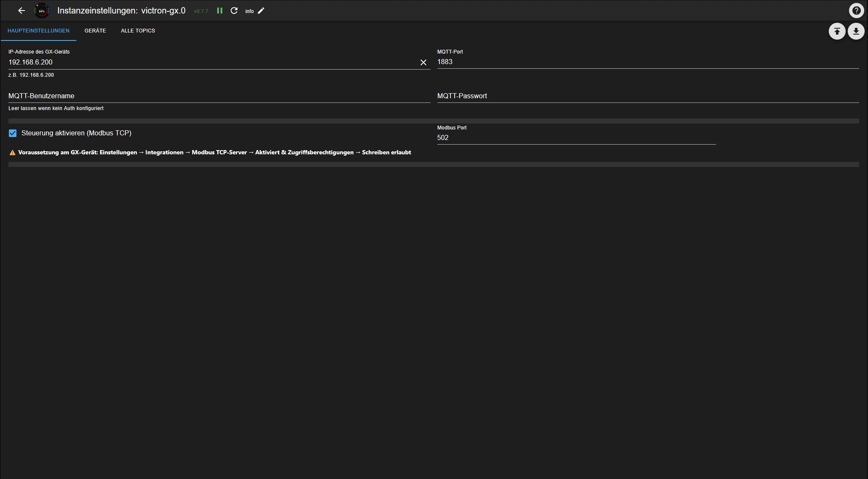Screen dimensions: 868x479
Task: Edit log level with pencil icon
Action: click(261, 11)
